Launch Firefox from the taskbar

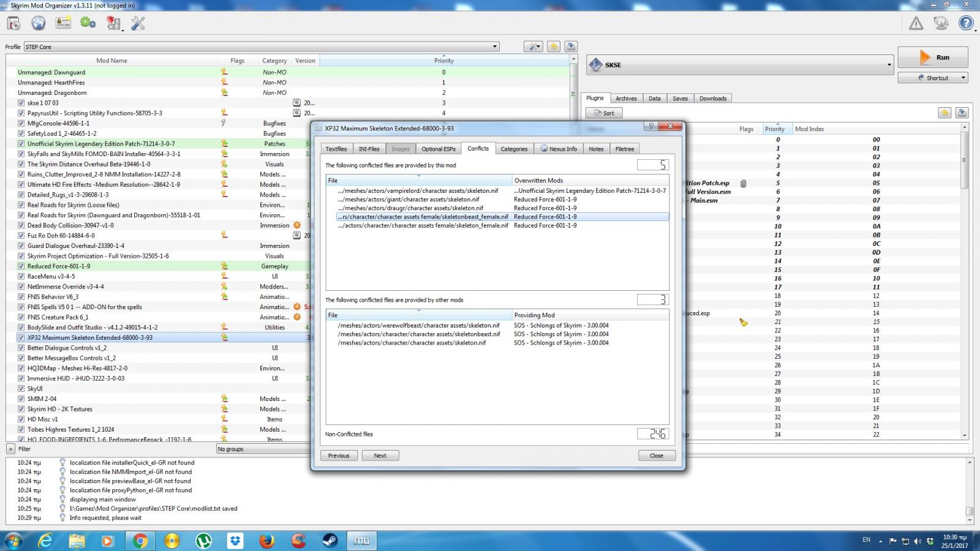pyautogui.click(x=266, y=541)
